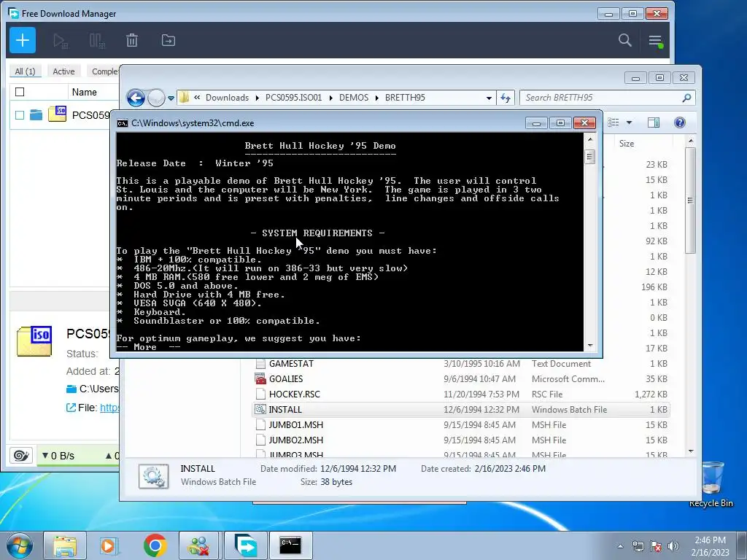Open the Recycle Bin desktop icon
Viewport: 747px width, 560px height.
711,484
